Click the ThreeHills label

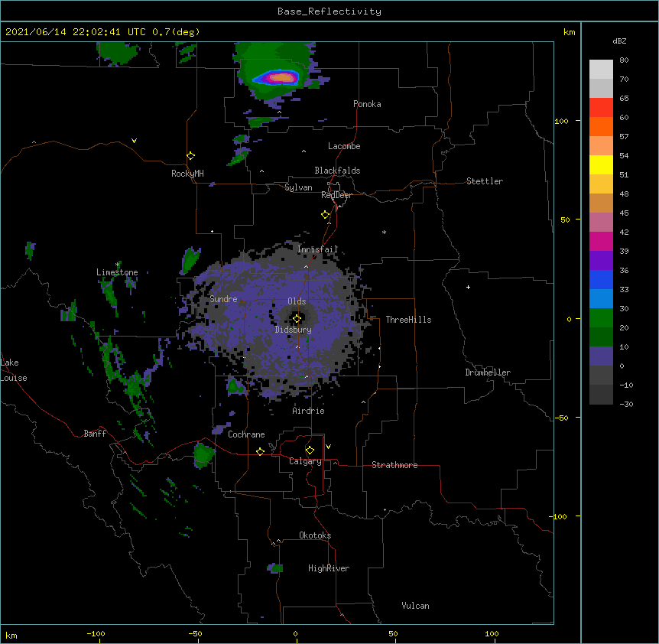coord(408,320)
